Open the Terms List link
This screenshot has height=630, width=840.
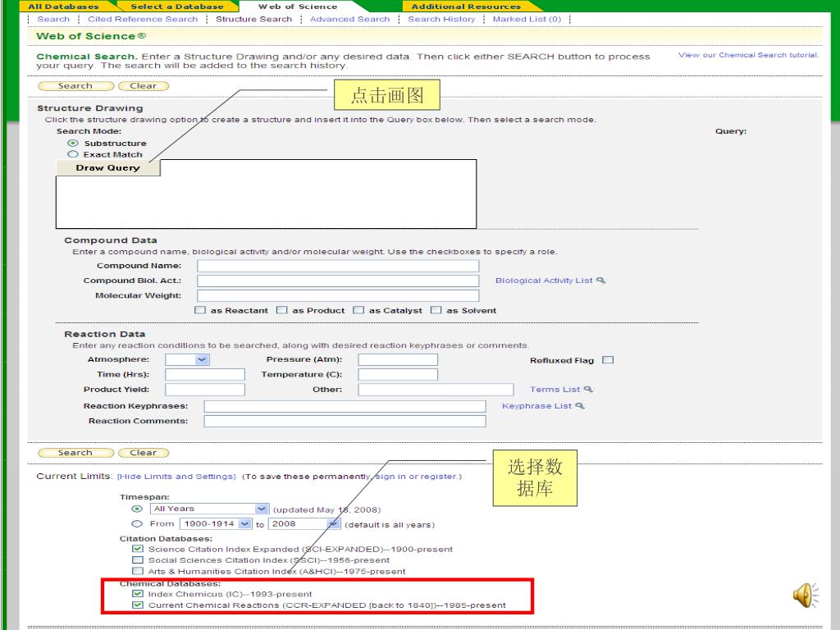[555, 390]
